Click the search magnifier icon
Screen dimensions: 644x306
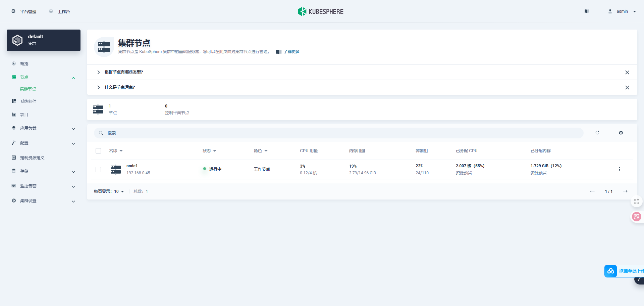pyautogui.click(x=101, y=133)
